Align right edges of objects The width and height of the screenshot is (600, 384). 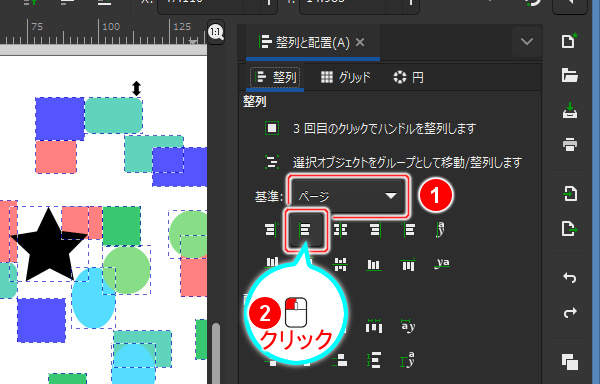[x=375, y=229]
